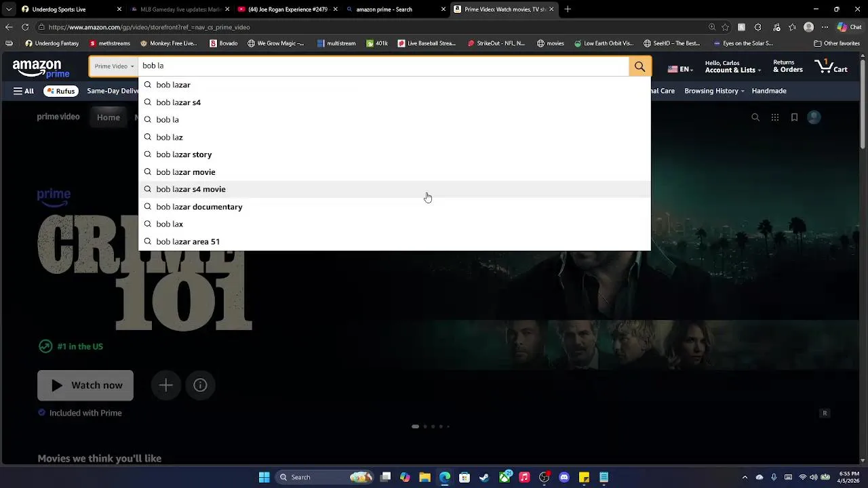Open the Handmade nav link
Viewport: 868px width, 488px height.
tap(769, 91)
